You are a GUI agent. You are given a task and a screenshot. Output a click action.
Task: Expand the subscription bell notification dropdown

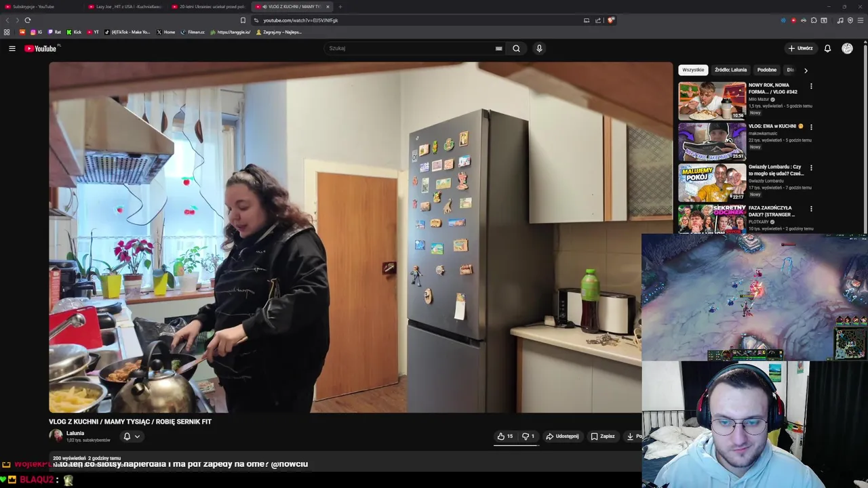pyautogui.click(x=132, y=436)
